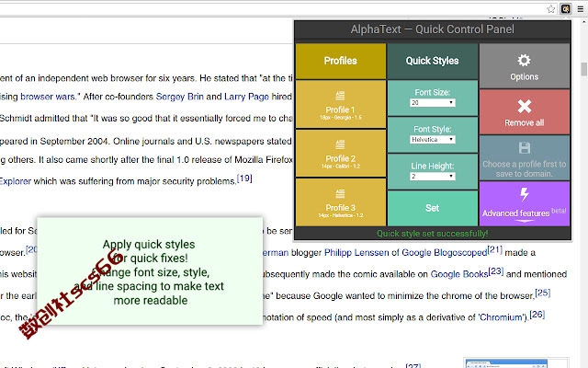Click the Advanced features lightning icon
This screenshot has height=368, width=588.
[x=525, y=194]
